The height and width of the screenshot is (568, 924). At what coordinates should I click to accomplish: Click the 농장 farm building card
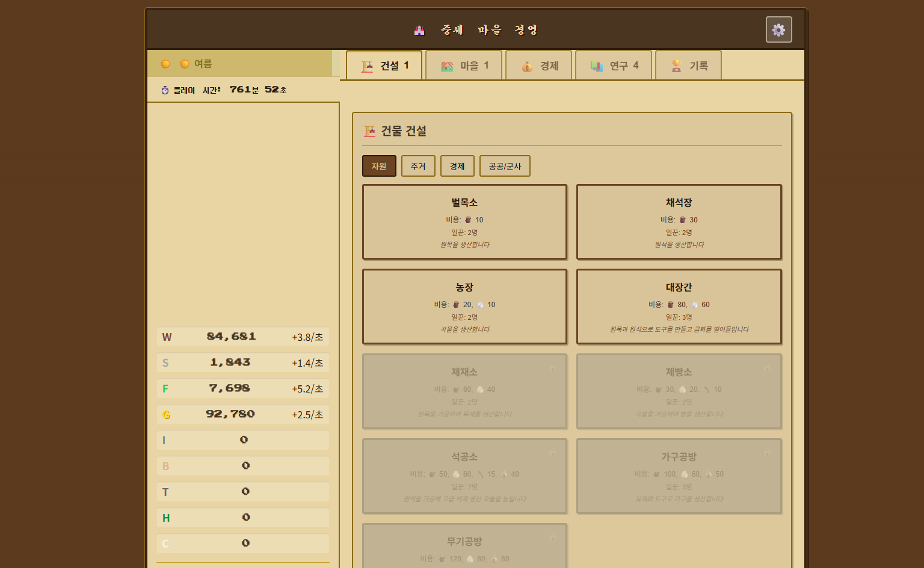tap(464, 307)
